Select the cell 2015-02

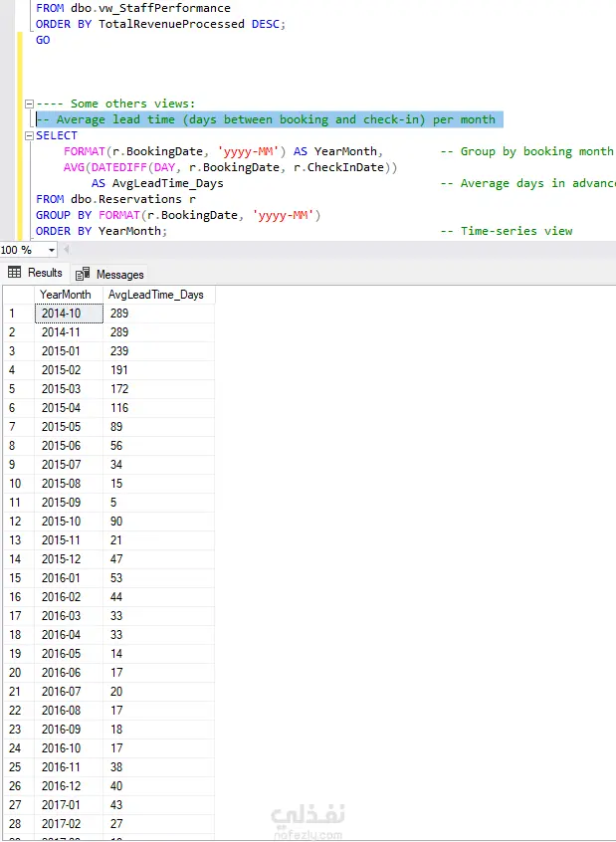pyautogui.click(x=69, y=370)
